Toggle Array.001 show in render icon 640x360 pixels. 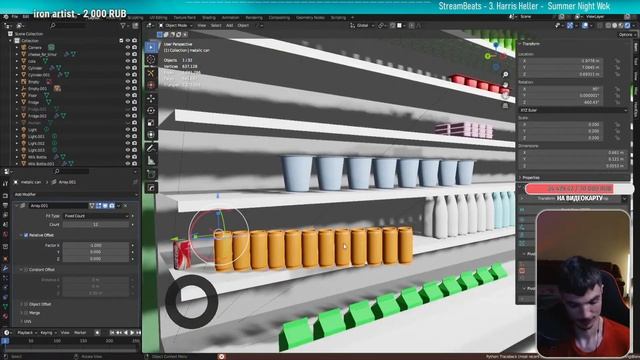(112, 206)
